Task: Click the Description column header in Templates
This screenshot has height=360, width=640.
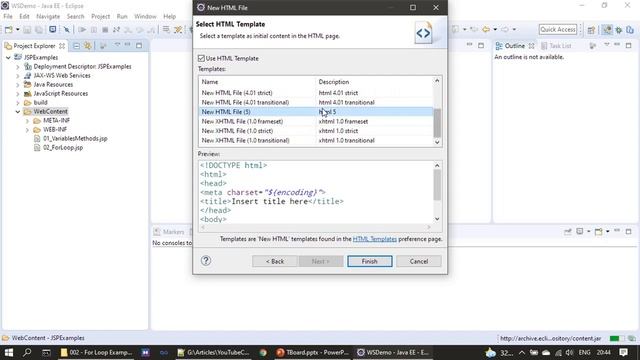Action: click(x=374, y=82)
